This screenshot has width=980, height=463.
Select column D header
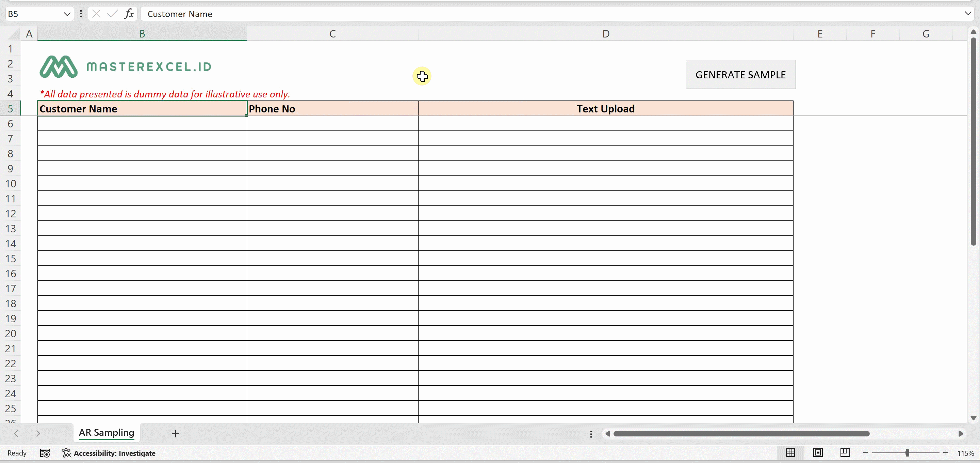pyautogui.click(x=606, y=34)
